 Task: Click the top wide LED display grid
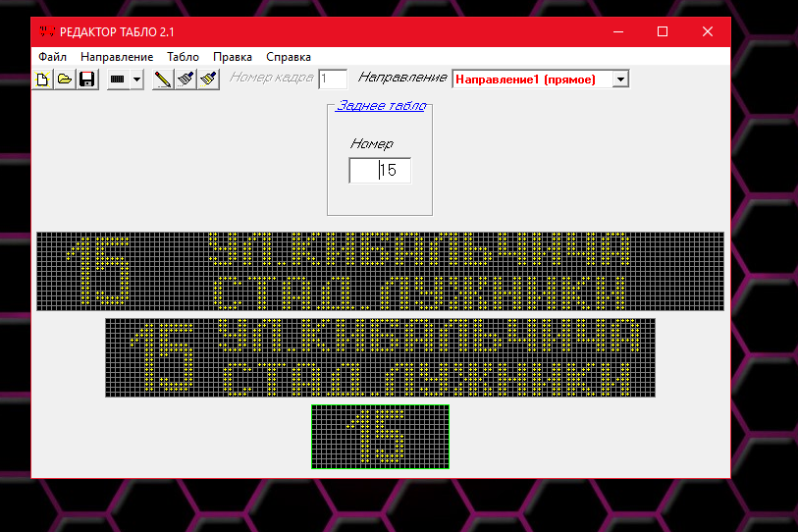click(380, 271)
